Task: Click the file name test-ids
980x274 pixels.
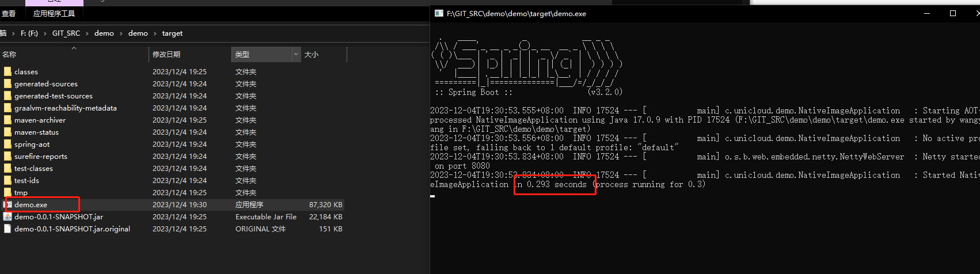Action: coord(26,181)
